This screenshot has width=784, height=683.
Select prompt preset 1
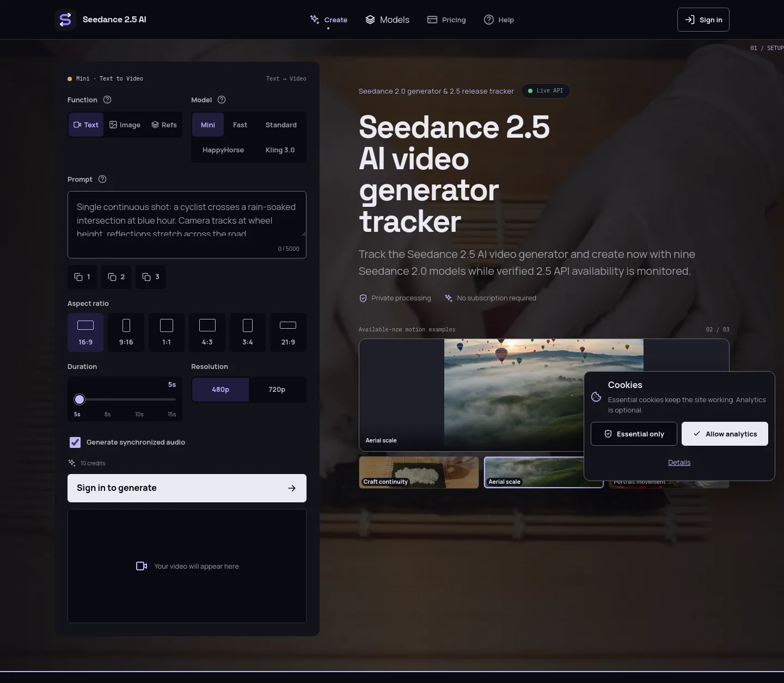click(82, 277)
